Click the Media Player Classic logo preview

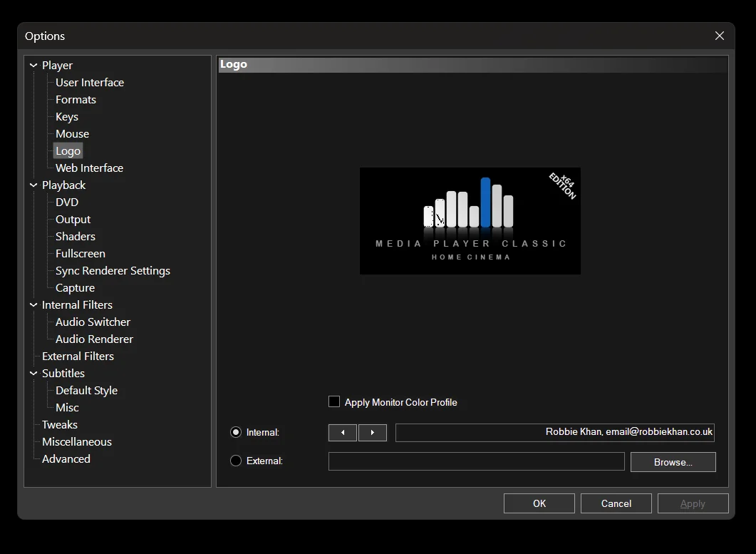[x=470, y=221]
